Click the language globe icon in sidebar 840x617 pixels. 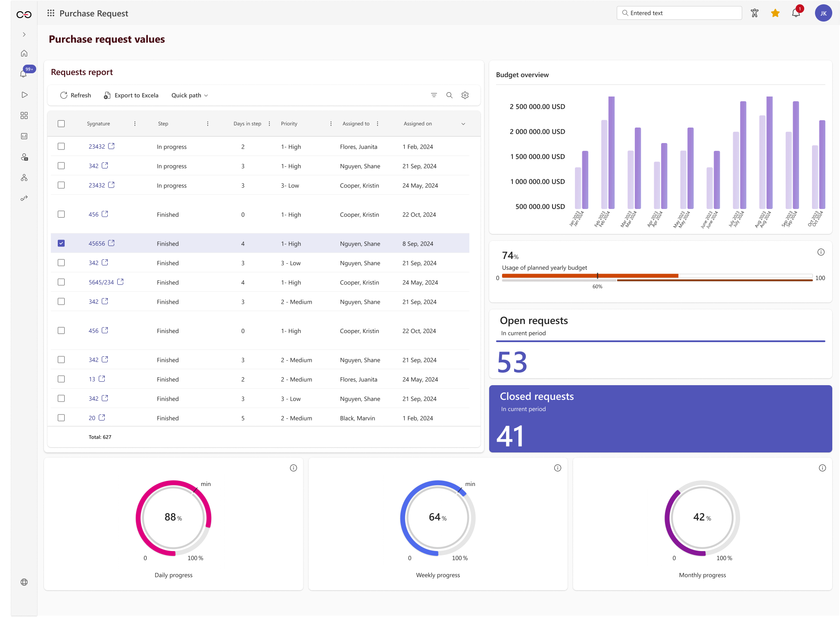coord(24,582)
